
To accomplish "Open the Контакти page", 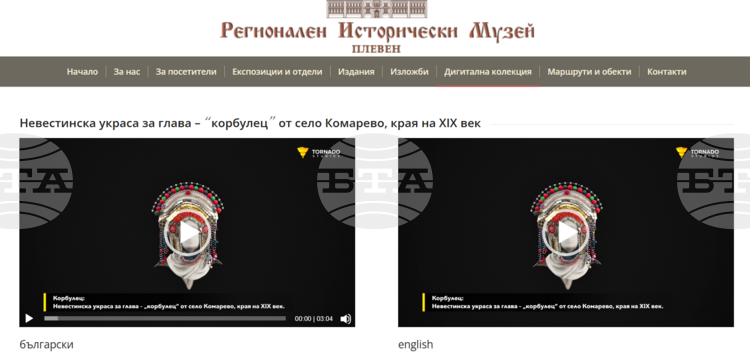I will pyautogui.click(x=667, y=72).
